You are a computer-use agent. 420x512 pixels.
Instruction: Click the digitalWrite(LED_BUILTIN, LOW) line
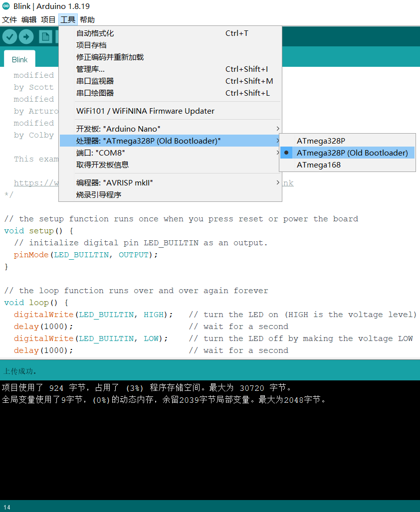point(91,339)
